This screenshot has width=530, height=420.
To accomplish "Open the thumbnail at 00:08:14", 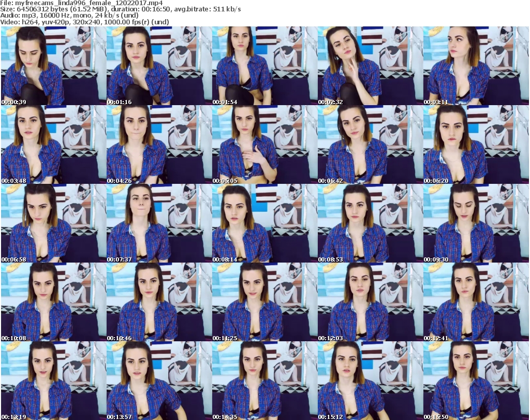I will pyautogui.click(x=264, y=224).
